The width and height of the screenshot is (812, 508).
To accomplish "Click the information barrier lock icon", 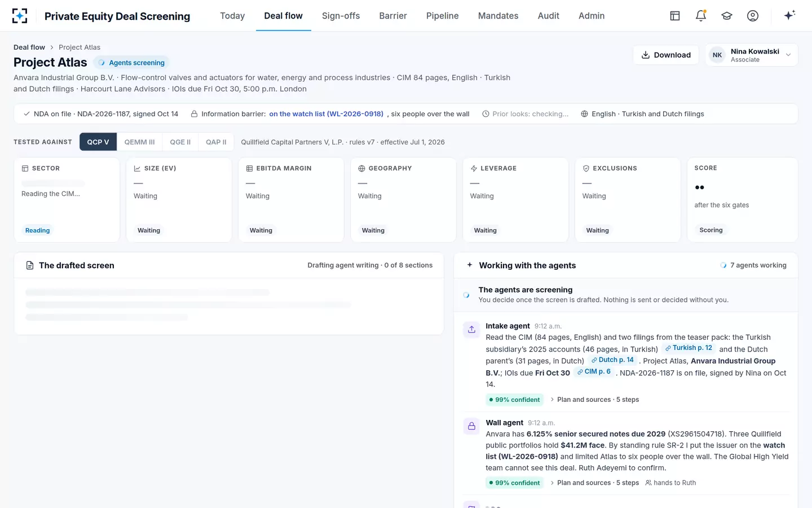I will coord(194,114).
